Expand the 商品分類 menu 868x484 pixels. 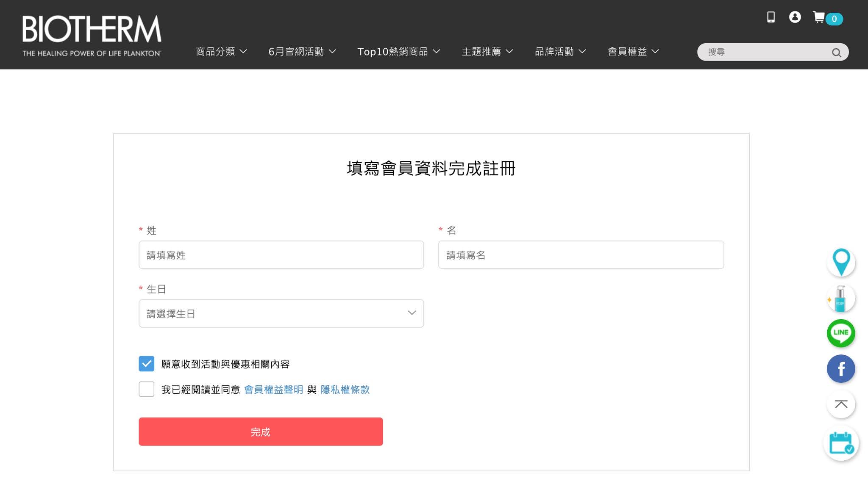221,52
